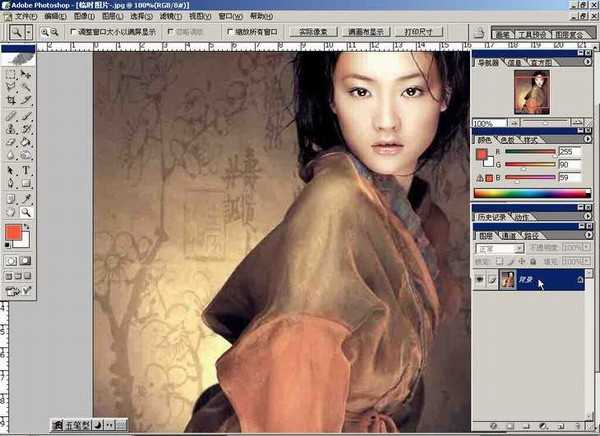Select the Zoom magnifier tool in toolbox
This screenshot has height=436, width=600.
pyautogui.click(x=27, y=212)
